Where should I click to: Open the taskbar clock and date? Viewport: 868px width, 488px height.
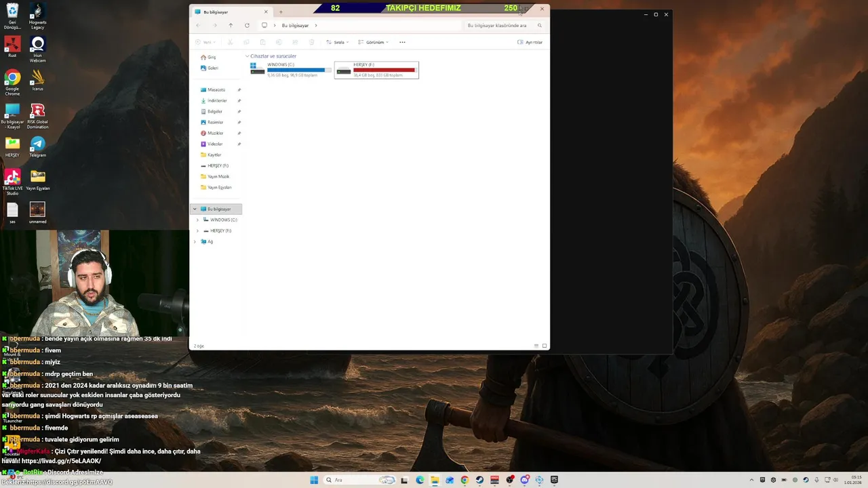tap(853, 480)
